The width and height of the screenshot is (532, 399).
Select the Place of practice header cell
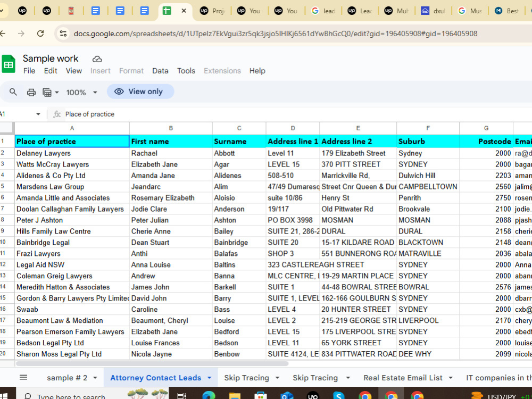[x=72, y=141]
